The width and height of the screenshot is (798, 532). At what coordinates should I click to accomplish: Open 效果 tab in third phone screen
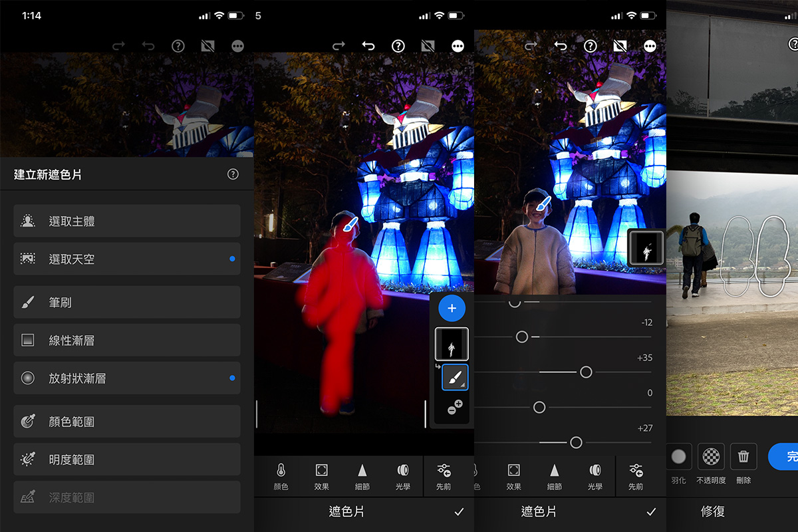pos(514,475)
